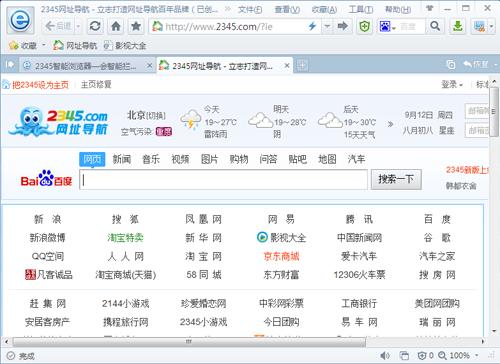
Task: Click the skin shirt icon in title bar
Action: [x=430, y=8]
